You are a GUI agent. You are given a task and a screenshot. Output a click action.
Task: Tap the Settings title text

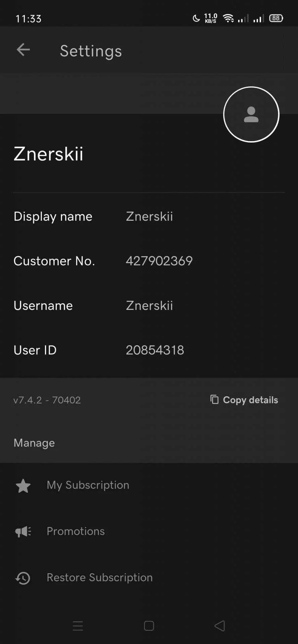(x=91, y=51)
